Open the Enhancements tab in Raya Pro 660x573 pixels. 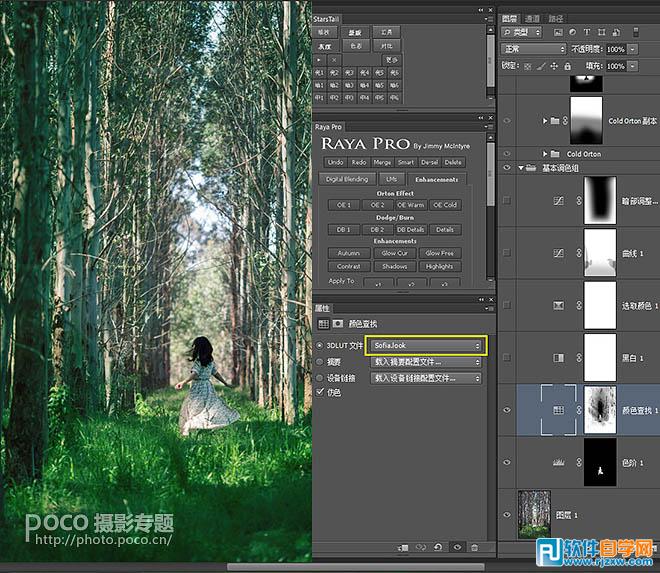tap(436, 179)
